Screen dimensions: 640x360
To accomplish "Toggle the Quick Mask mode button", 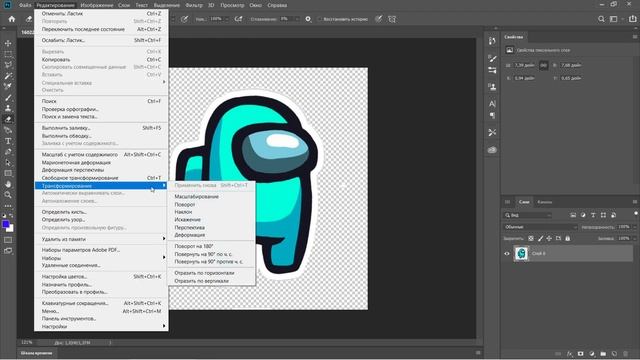I will tap(8, 240).
